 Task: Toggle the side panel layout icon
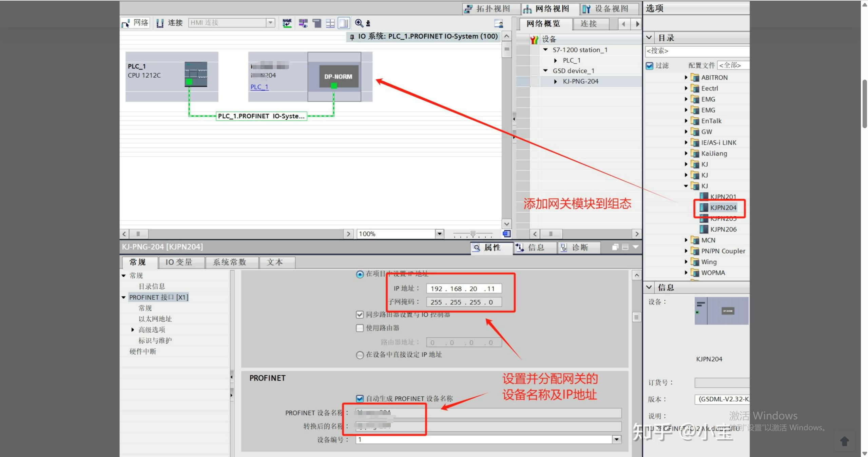pyautogui.click(x=344, y=23)
